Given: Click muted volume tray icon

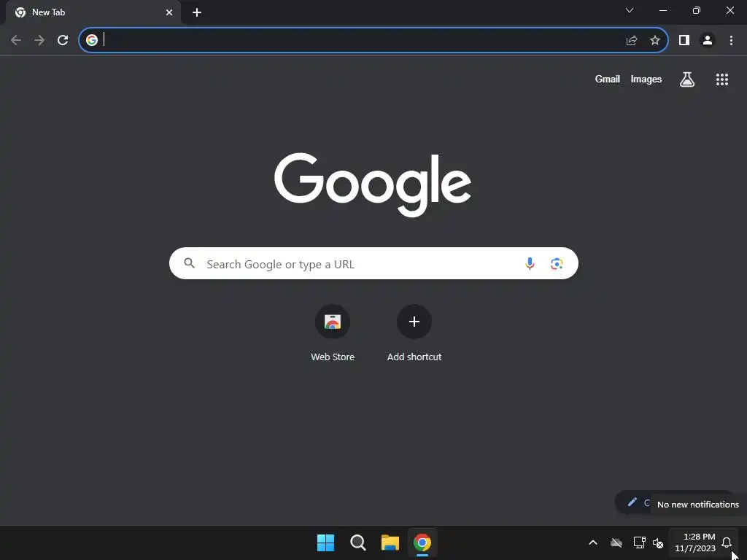Looking at the screenshot, I should point(658,542).
